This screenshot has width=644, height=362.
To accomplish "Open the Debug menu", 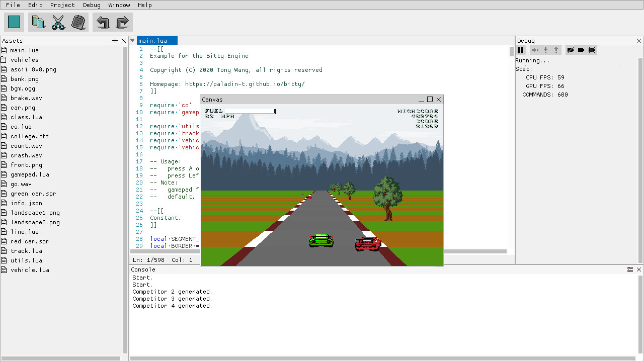I will click(x=92, y=5).
